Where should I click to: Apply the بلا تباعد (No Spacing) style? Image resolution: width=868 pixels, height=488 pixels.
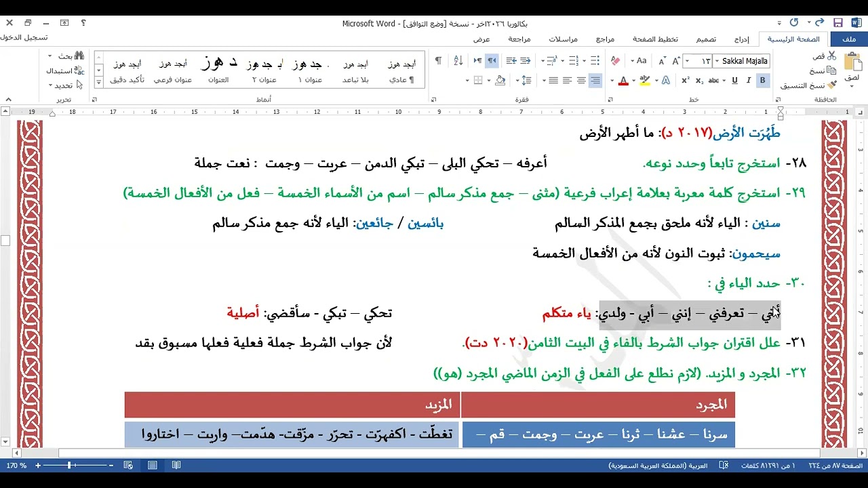355,70
